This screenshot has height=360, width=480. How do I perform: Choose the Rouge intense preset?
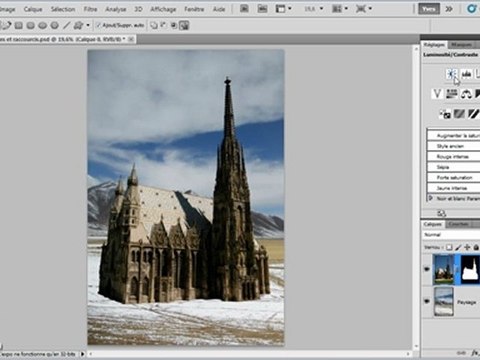pyautogui.click(x=454, y=157)
